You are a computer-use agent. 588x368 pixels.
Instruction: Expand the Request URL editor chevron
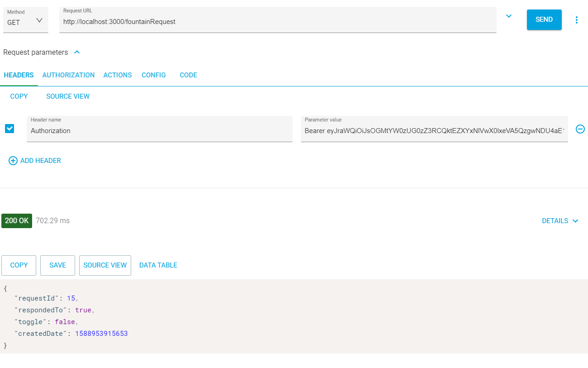(x=509, y=16)
